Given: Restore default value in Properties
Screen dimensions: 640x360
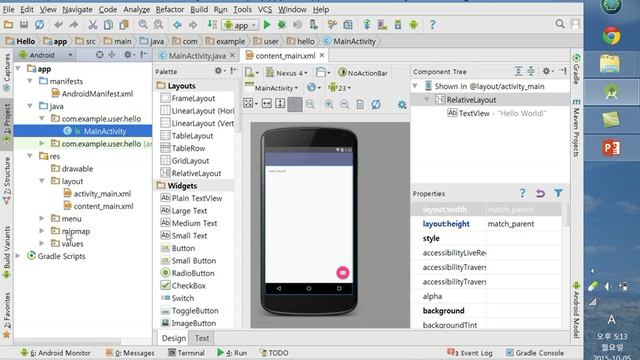Looking at the screenshot, I should (x=540, y=193).
